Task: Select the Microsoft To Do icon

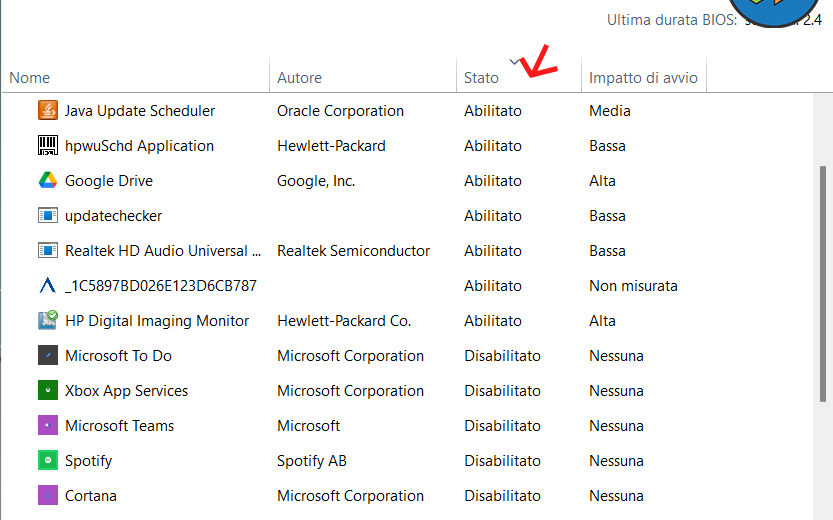Action: [x=47, y=356]
